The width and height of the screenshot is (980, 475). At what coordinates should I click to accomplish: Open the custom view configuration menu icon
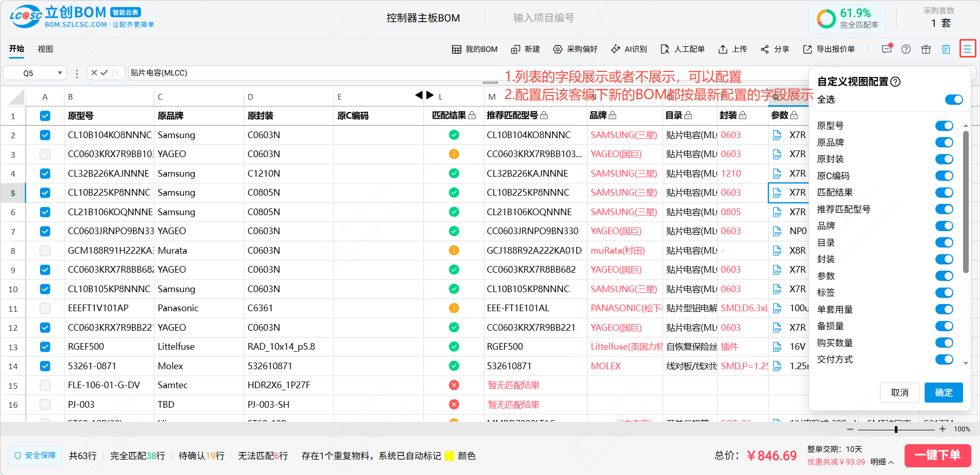[x=967, y=49]
